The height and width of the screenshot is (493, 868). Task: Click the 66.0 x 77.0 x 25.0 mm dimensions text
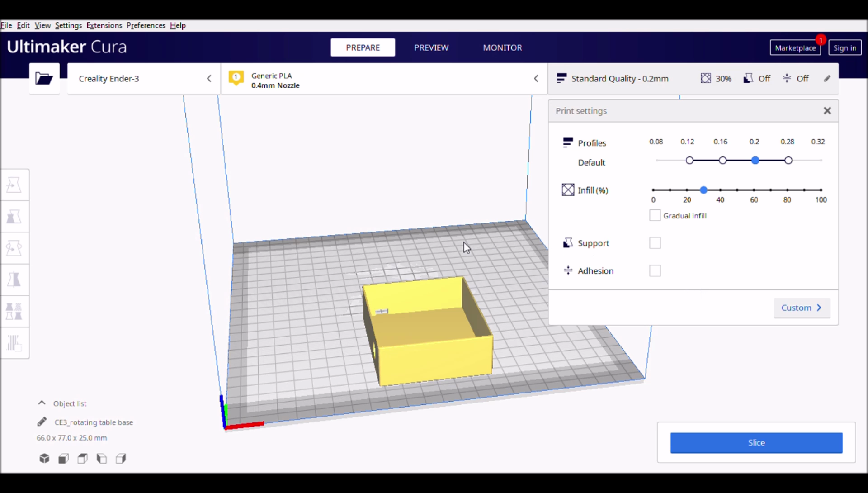tap(72, 438)
